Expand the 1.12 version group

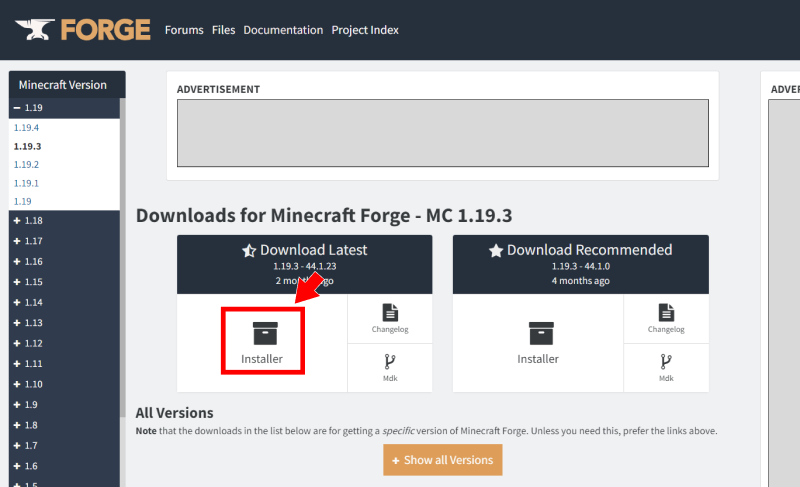64,343
